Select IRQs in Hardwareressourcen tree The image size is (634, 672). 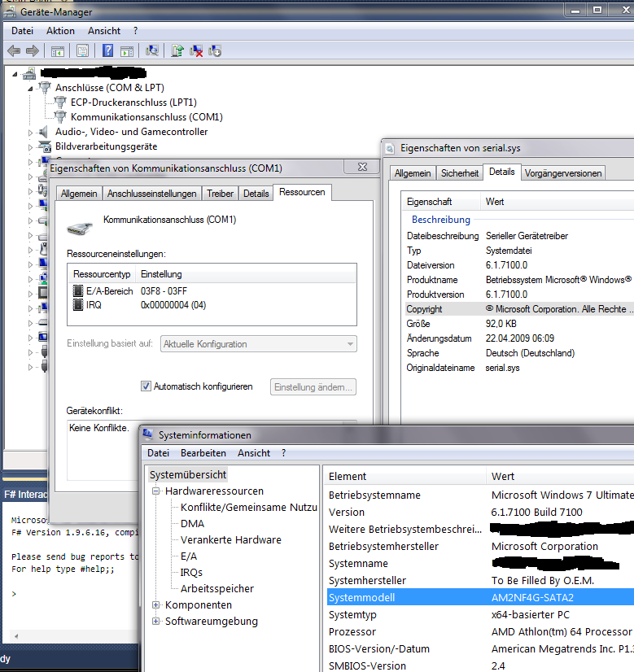tap(191, 573)
